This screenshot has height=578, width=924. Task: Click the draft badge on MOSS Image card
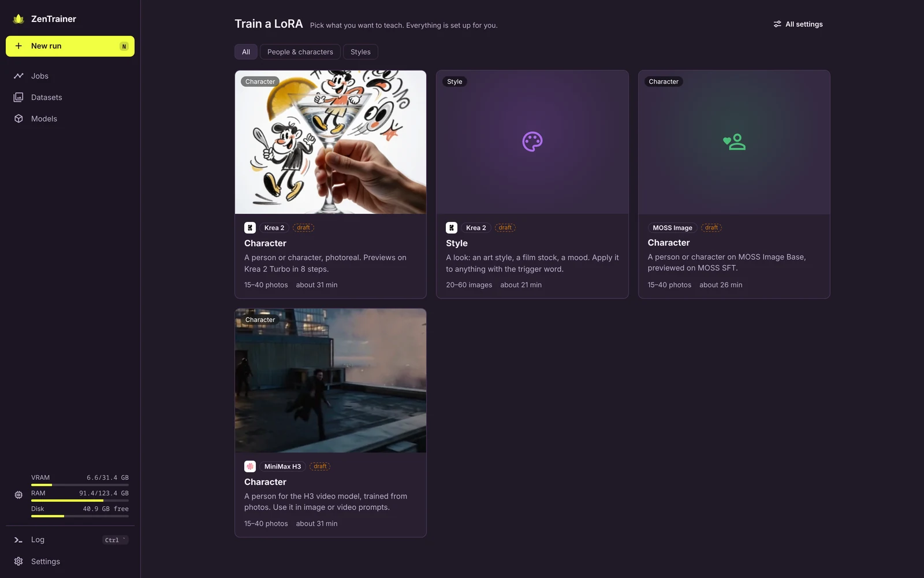coord(711,228)
